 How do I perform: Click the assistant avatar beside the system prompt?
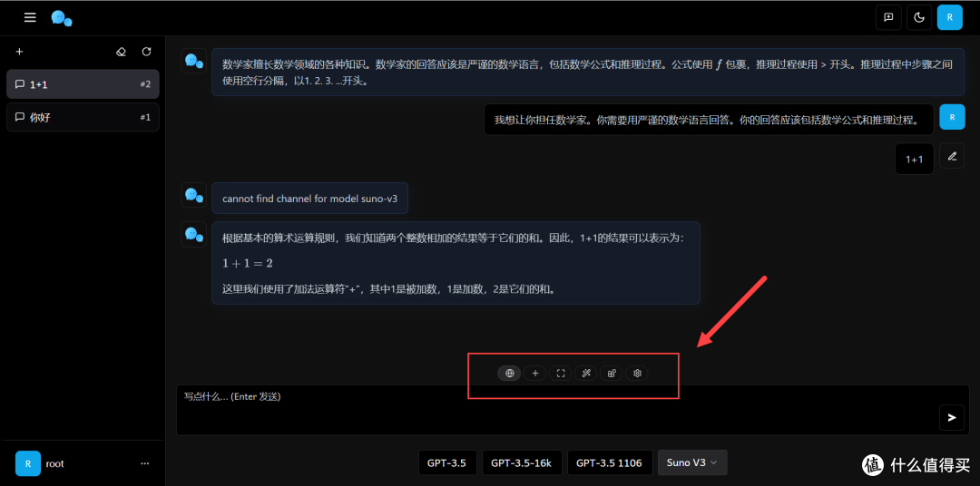(x=194, y=62)
